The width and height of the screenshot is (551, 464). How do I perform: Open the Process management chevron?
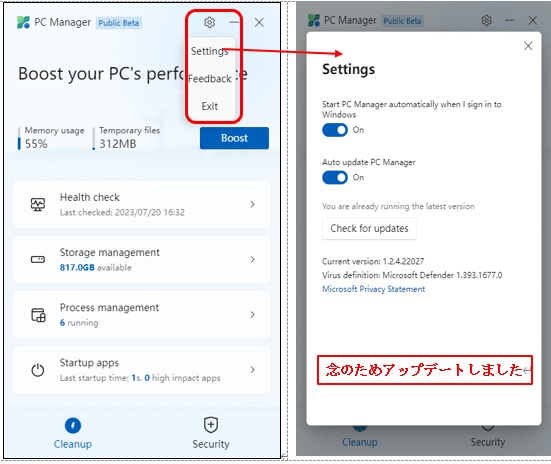pos(252,315)
